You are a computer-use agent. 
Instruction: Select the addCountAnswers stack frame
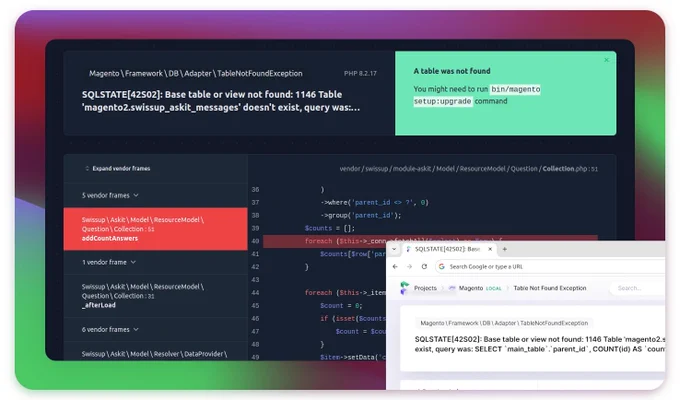[x=155, y=229]
